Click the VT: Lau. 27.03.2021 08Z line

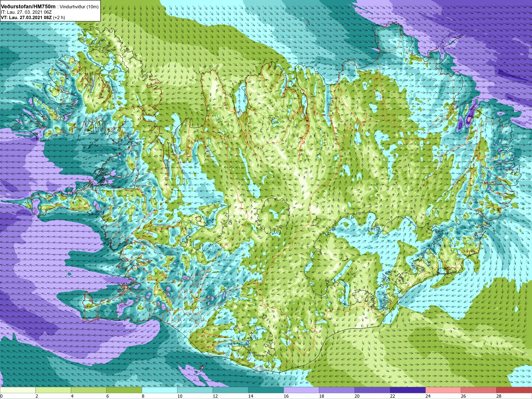click(26, 17)
